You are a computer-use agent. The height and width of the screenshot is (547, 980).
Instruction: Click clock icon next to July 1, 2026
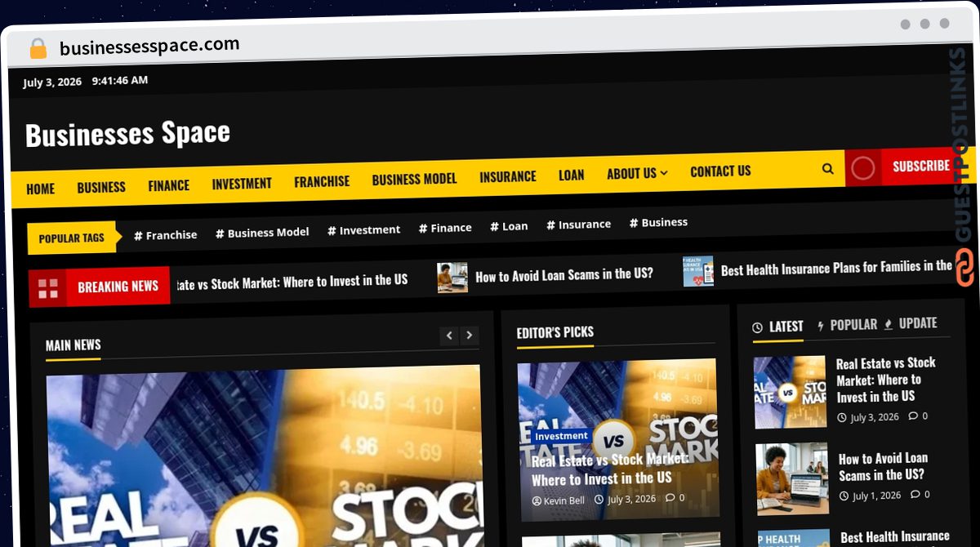pyautogui.click(x=844, y=496)
